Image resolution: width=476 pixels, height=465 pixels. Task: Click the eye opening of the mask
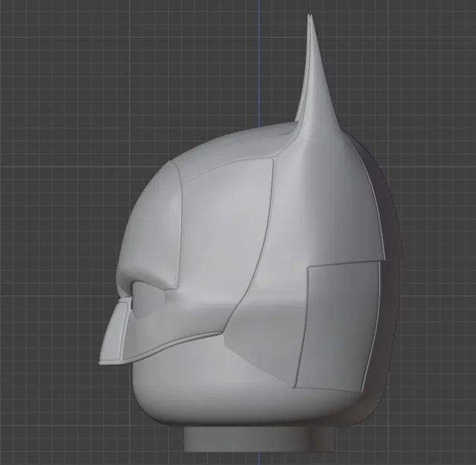click(x=149, y=301)
